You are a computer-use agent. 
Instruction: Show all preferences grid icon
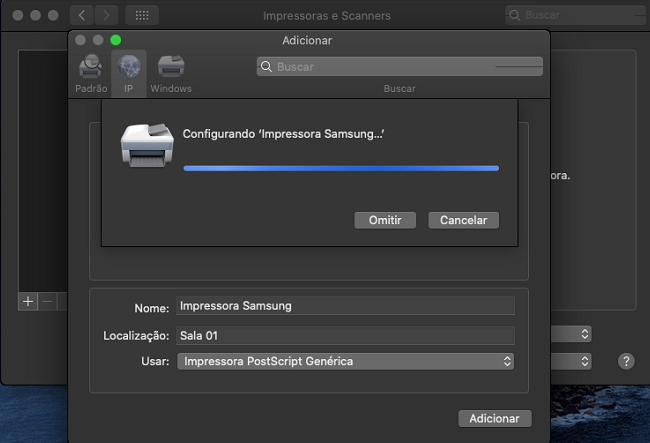pos(141,16)
